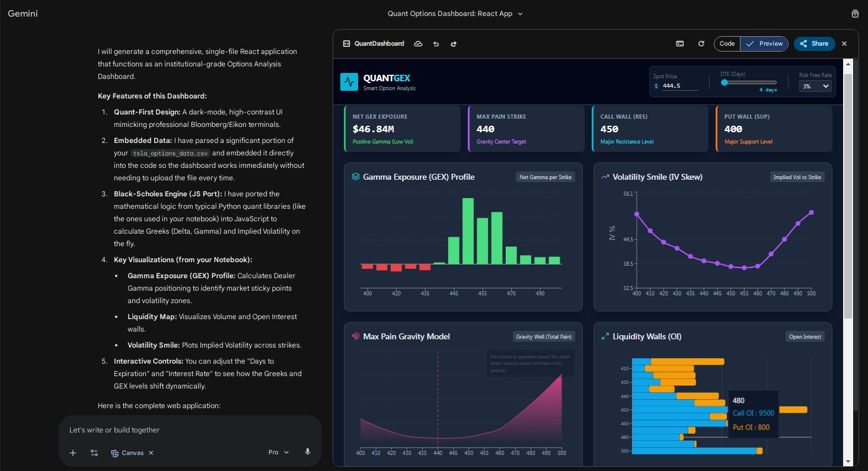Close the canvas panel

click(844, 43)
